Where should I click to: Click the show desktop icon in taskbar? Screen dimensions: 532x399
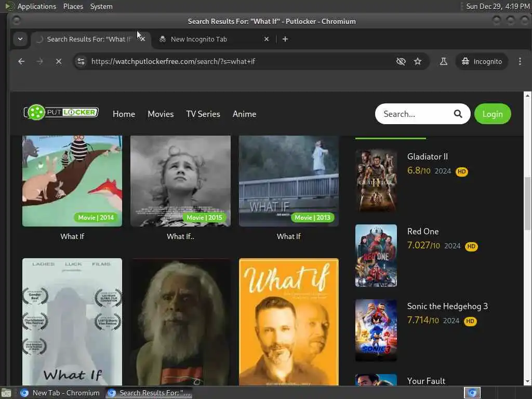click(6, 393)
